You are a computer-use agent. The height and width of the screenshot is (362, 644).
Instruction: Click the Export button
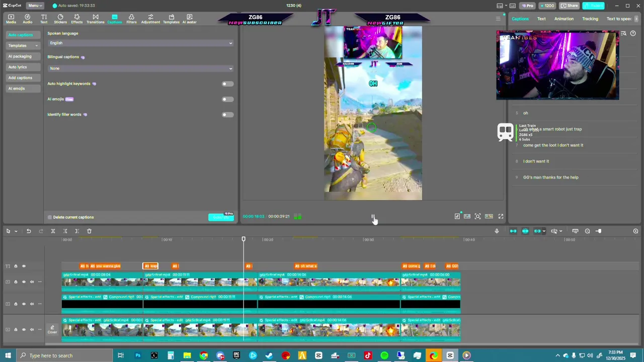coord(593,6)
